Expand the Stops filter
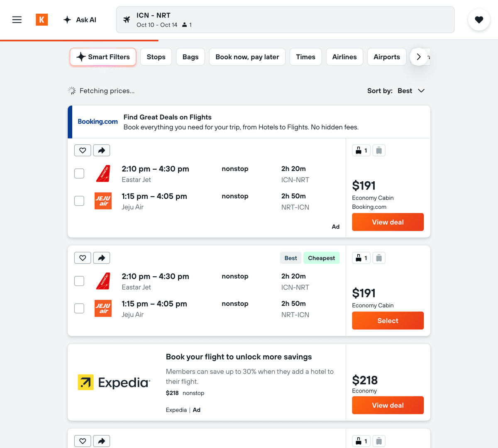 pos(156,57)
